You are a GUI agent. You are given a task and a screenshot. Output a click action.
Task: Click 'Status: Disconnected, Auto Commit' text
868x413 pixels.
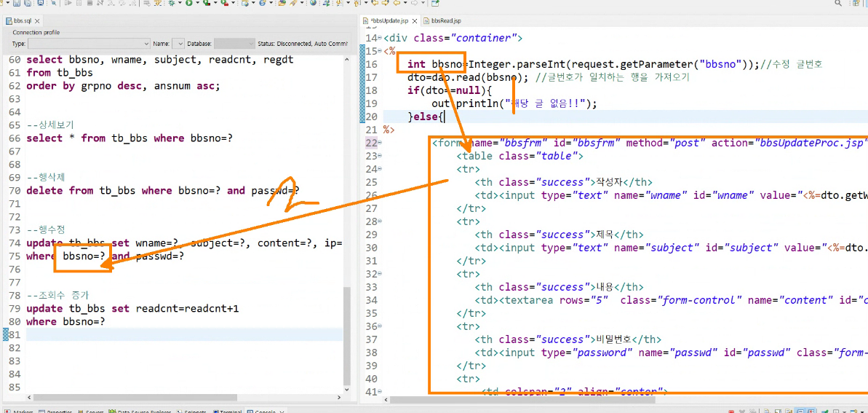303,43
